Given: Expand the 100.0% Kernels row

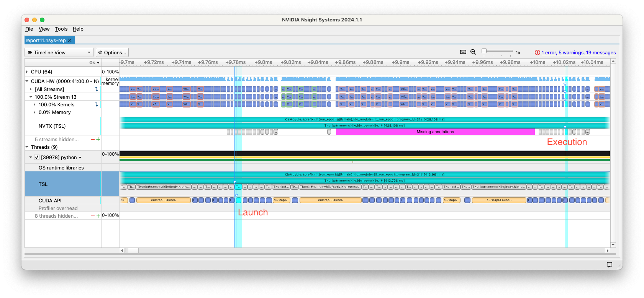Looking at the screenshot, I should pyautogui.click(x=34, y=104).
